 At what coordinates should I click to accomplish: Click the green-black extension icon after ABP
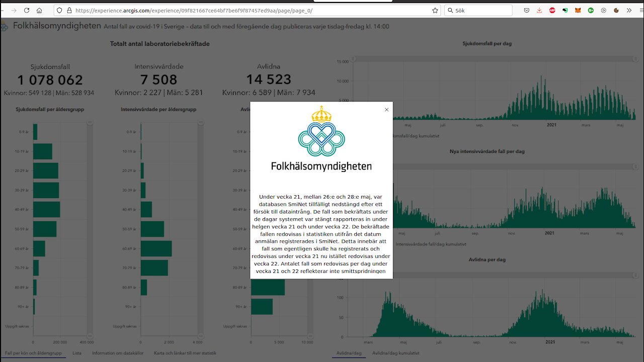565,10
